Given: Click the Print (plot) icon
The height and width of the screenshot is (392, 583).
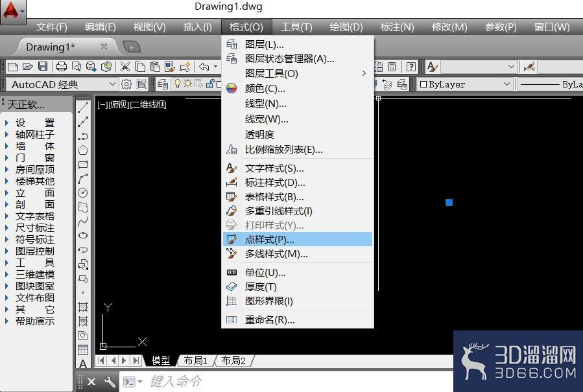Looking at the screenshot, I should point(62,67).
